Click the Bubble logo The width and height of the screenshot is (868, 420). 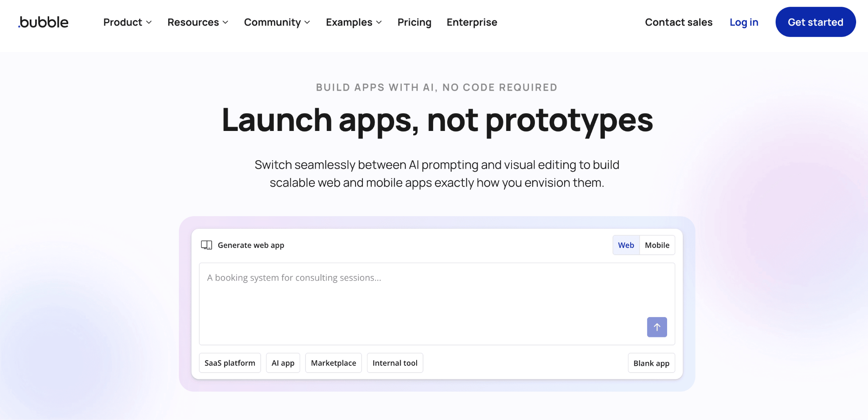tap(42, 22)
